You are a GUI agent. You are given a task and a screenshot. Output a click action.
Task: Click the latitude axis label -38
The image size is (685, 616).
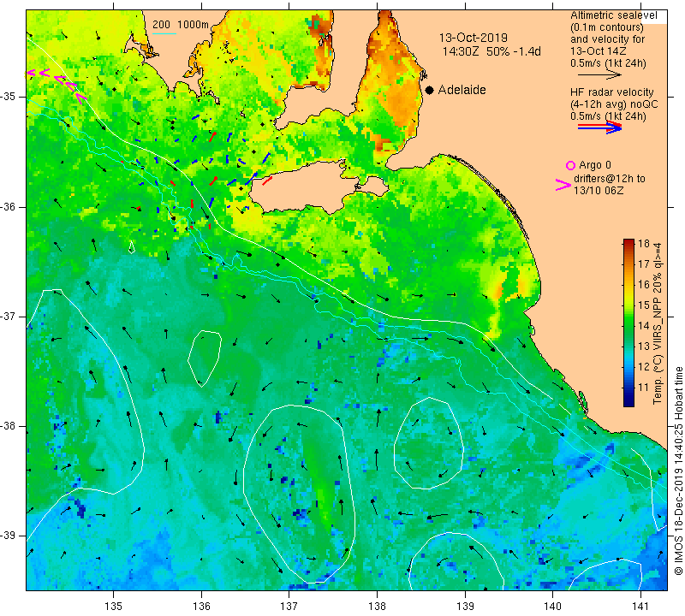pos(9,426)
